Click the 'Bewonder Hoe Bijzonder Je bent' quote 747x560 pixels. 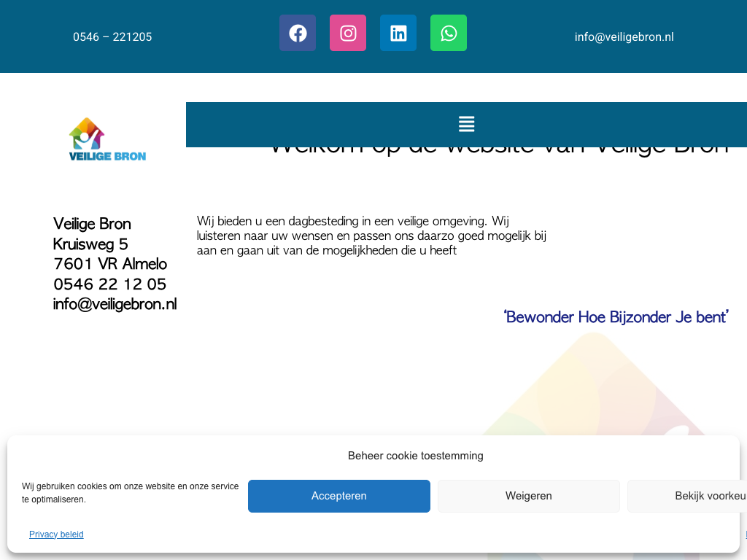point(616,317)
